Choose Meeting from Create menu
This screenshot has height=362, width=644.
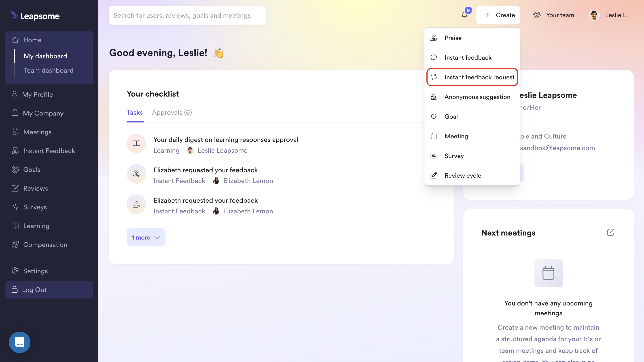[472, 136]
